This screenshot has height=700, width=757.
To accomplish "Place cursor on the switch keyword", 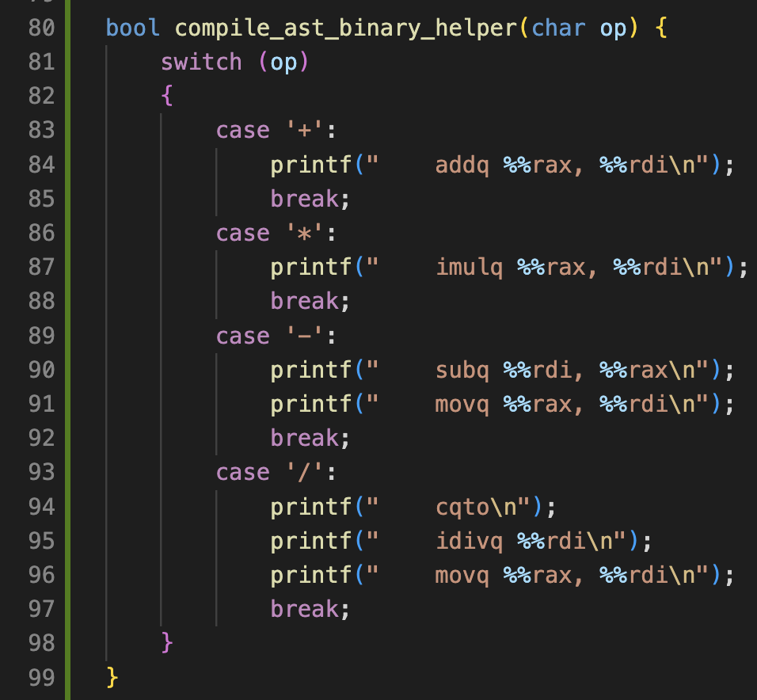I will tap(201, 63).
